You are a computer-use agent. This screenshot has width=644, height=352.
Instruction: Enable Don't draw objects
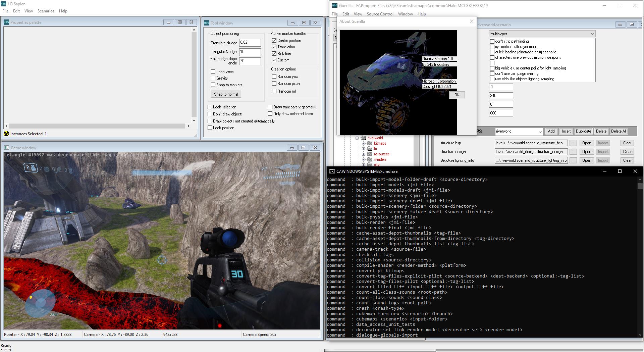(210, 114)
